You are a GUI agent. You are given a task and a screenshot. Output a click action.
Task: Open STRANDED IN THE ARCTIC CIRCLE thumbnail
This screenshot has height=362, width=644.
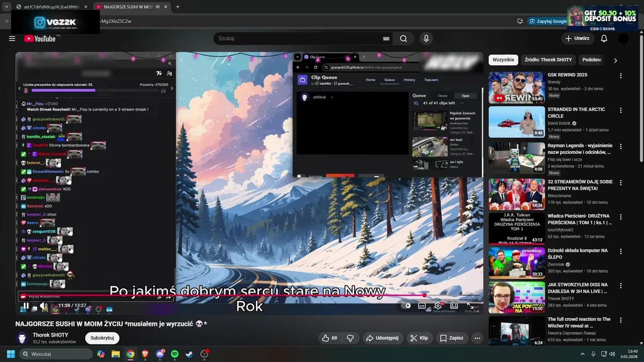[517, 122]
